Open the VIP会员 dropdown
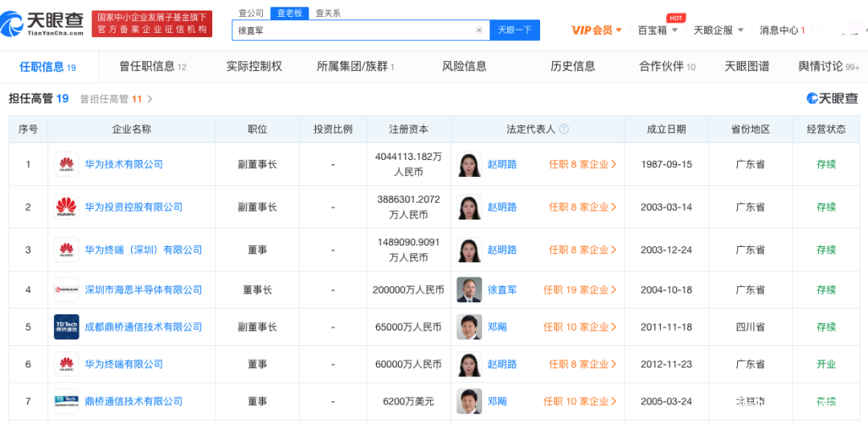 (x=596, y=31)
